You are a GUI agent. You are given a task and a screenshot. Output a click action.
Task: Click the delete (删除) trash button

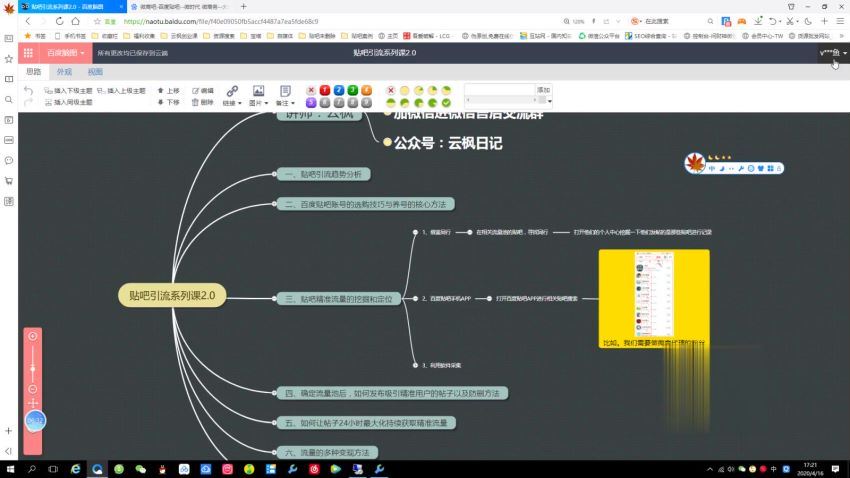203,102
